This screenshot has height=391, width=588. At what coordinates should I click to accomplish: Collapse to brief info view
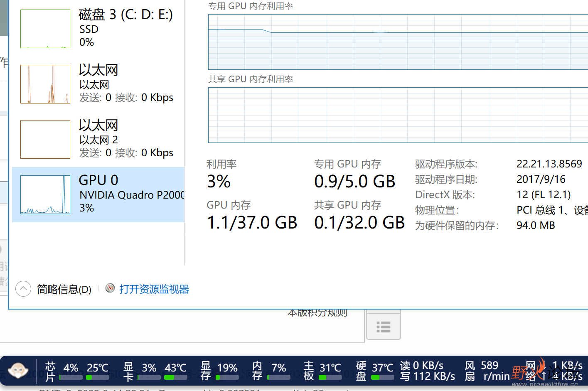pyautogui.click(x=64, y=289)
